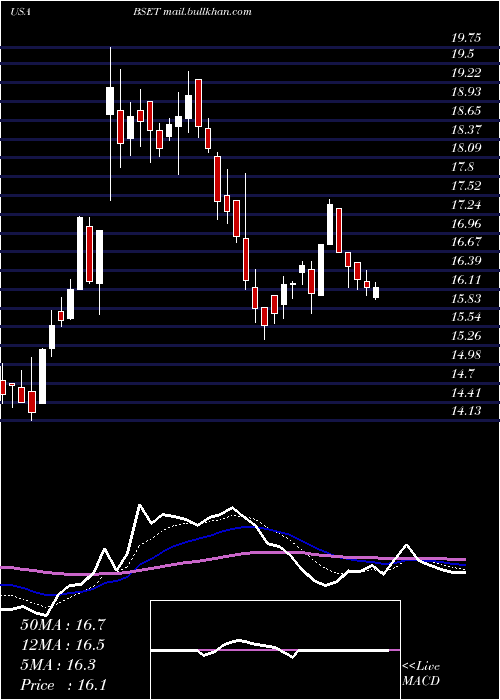Select the 17.8 price axis label
This screenshot has height=700, width=500.
click(462, 167)
